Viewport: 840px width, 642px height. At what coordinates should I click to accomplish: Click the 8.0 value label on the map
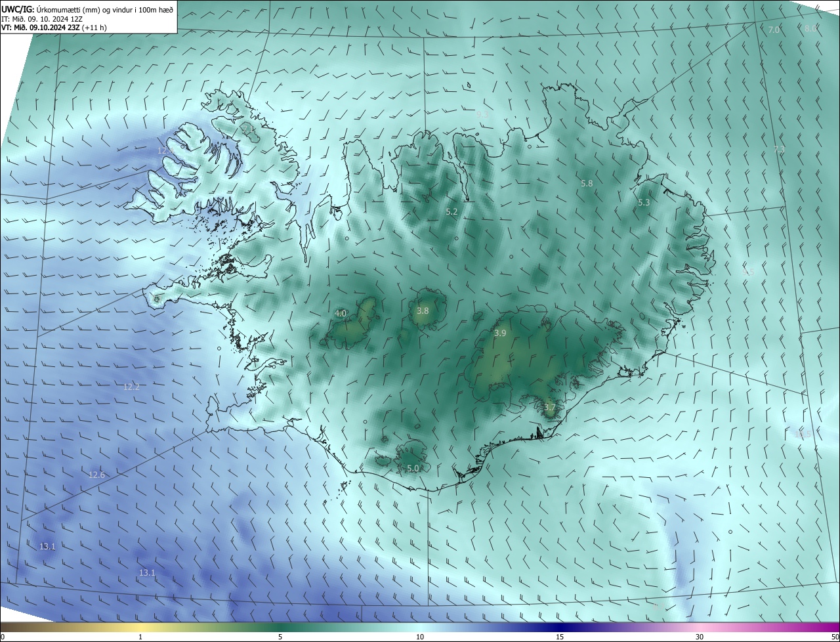(x=810, y=28)
